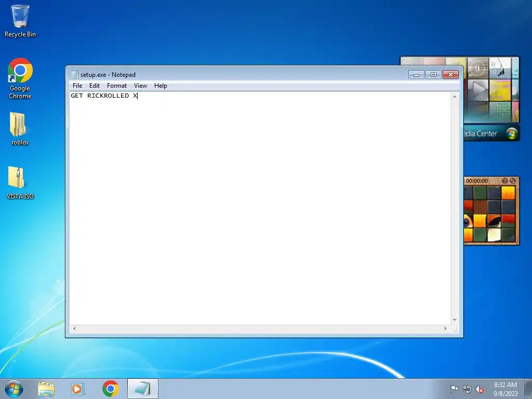Open Google Chrome from the taskbar
The image size is (532, 399).
click(x=110, y=389)
